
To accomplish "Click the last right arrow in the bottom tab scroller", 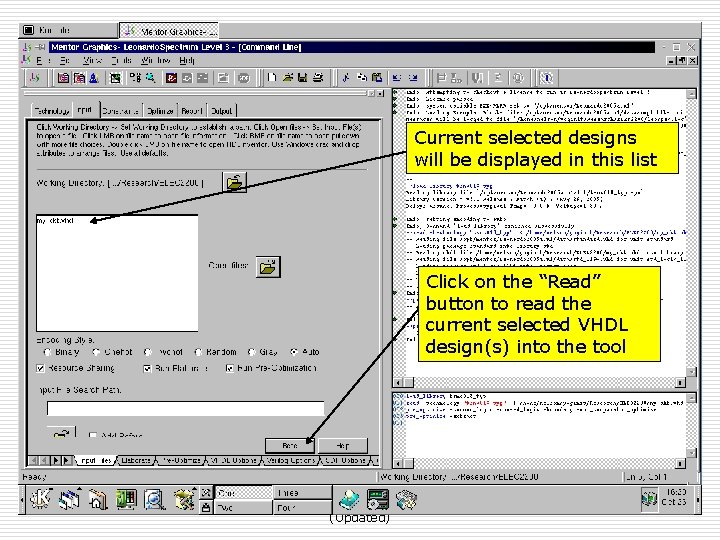I will 66,460.
